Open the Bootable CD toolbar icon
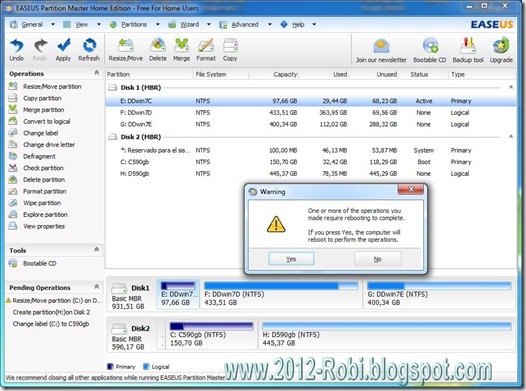The height and width of the screenshot is (391, 526). (430, 46)
